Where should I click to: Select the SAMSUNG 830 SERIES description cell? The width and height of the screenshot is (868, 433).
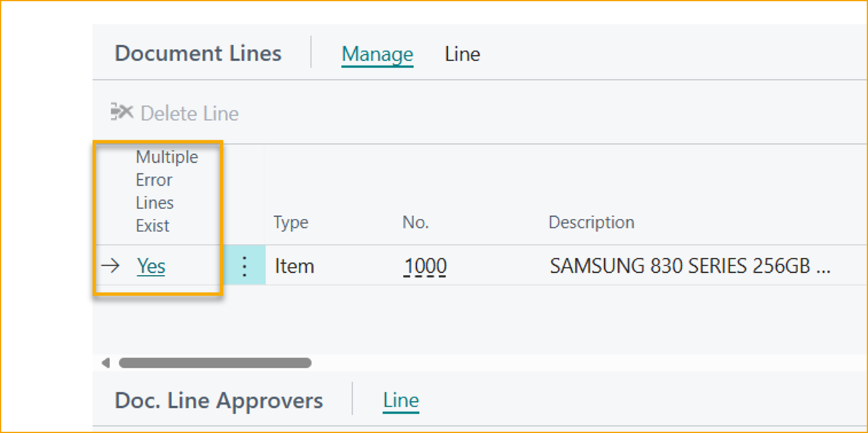click(689, 266)
